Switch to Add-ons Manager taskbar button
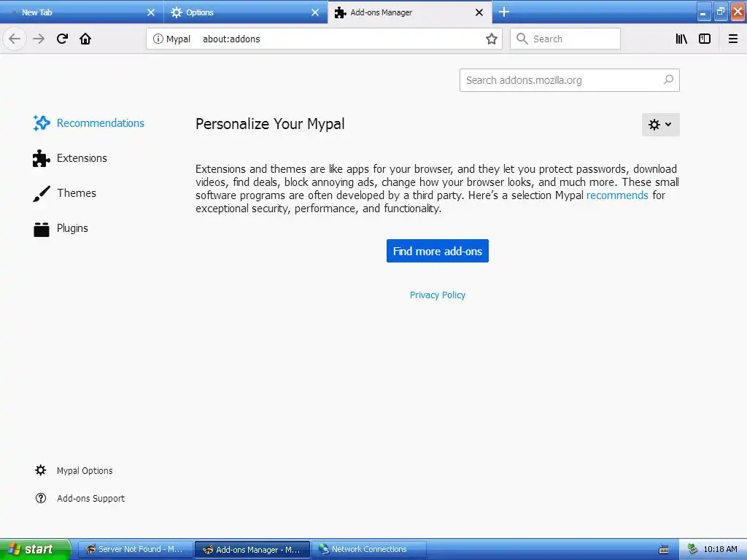The image size is (747, 560). point(252,550)
